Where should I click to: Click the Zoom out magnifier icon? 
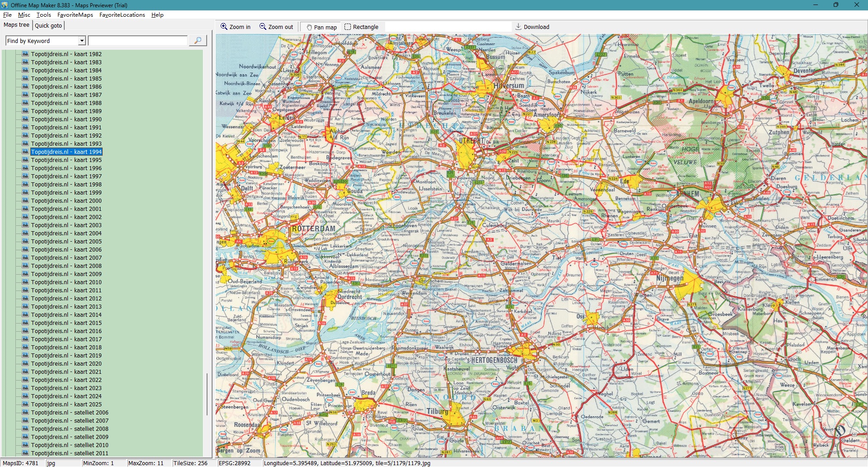click(263, 27)
